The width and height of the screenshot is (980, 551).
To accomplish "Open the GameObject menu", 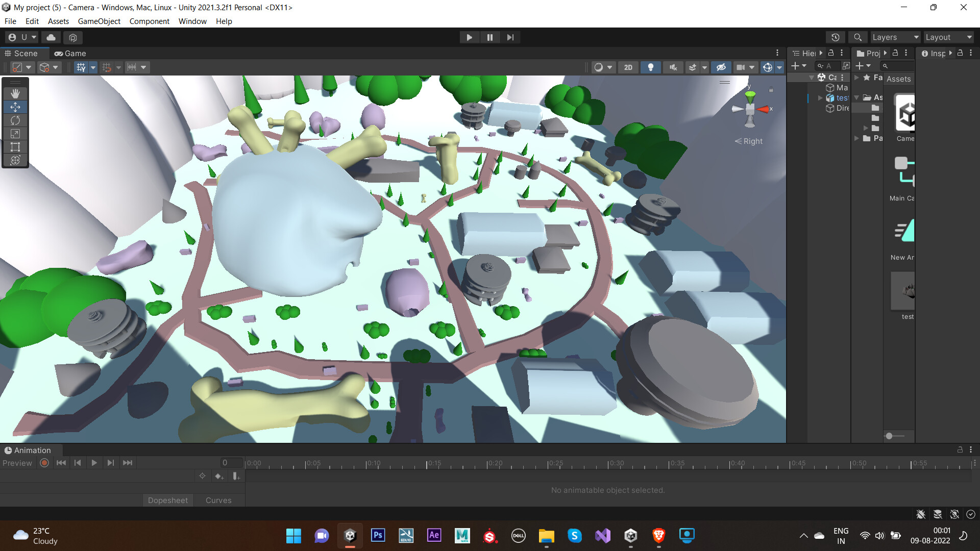I will coord(99,21).
